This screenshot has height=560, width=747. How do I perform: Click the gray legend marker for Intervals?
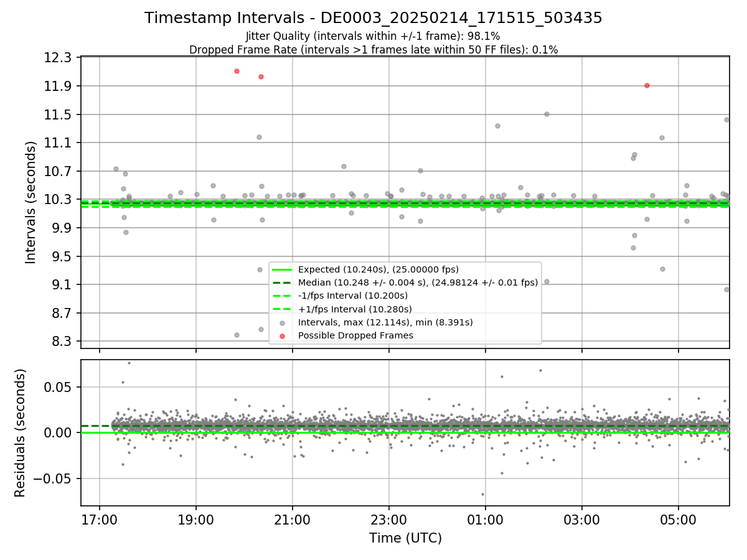tap(282, 323)
